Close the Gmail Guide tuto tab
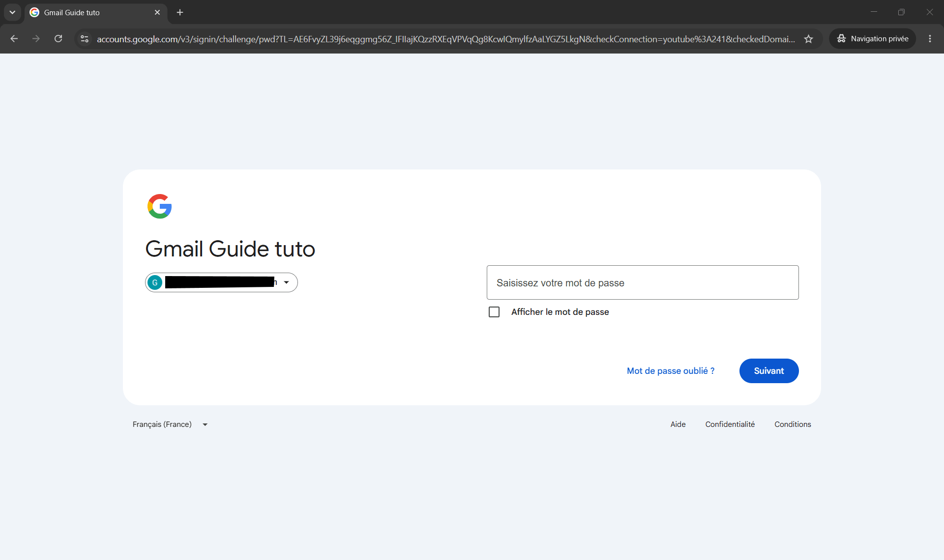Screen dimensions: 944x560 [x=157, y=12]
